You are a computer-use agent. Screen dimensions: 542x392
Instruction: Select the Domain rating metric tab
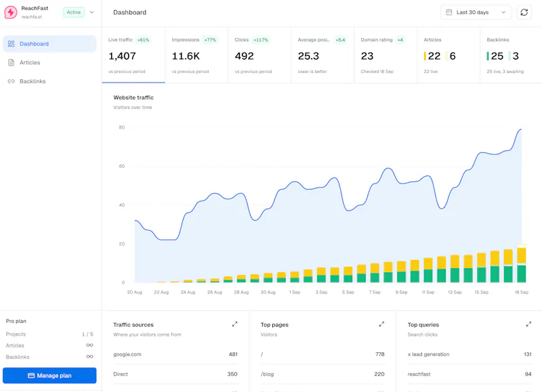[385, 55]
